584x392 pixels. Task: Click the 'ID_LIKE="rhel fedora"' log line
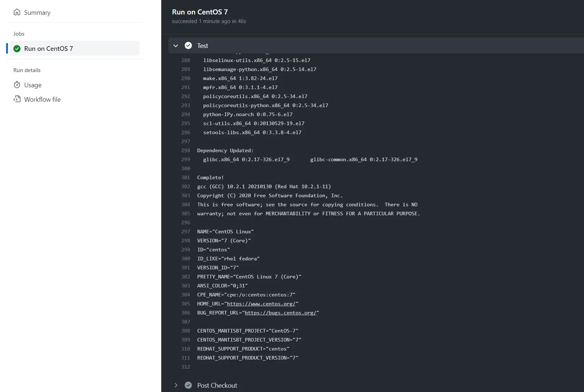point(228,259)
